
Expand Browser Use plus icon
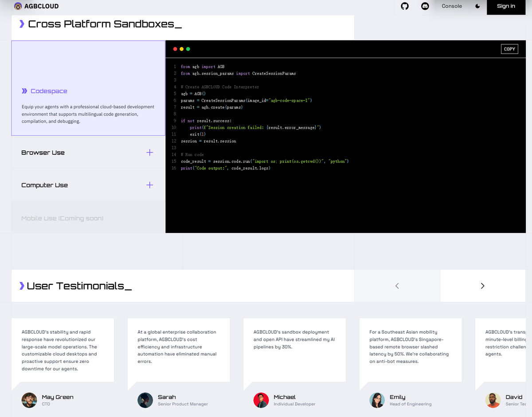[x=150, y=153]
